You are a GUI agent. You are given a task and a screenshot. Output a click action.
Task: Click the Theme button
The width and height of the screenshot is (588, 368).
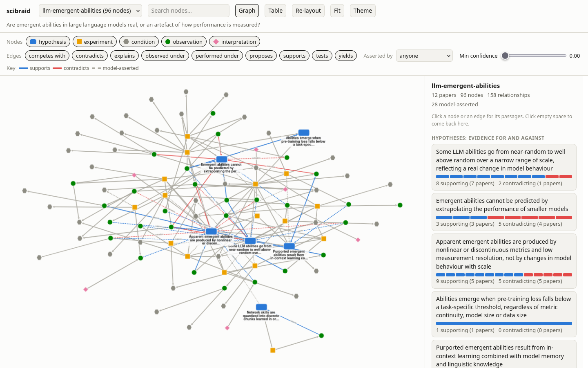coord(363,11)
